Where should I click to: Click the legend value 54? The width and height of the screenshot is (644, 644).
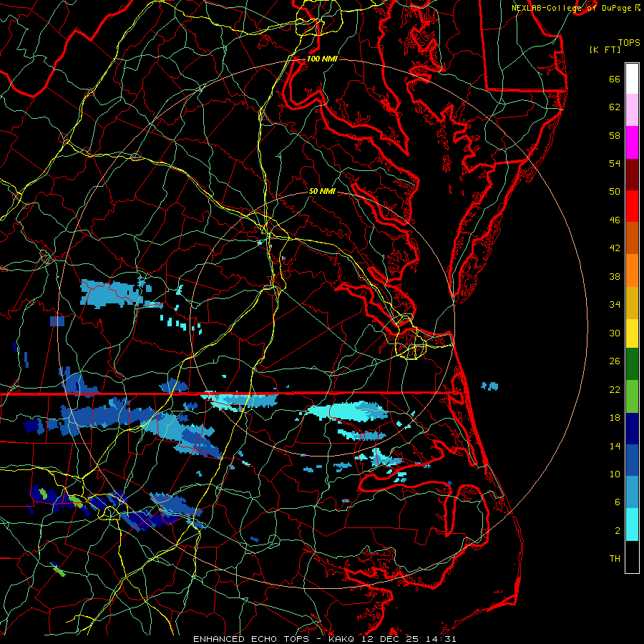615,163
